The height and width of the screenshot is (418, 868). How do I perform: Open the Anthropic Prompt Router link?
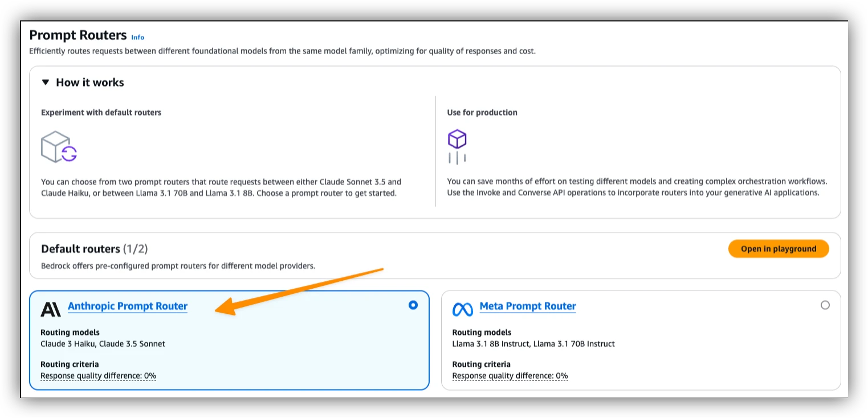click(x=128, y=306)
